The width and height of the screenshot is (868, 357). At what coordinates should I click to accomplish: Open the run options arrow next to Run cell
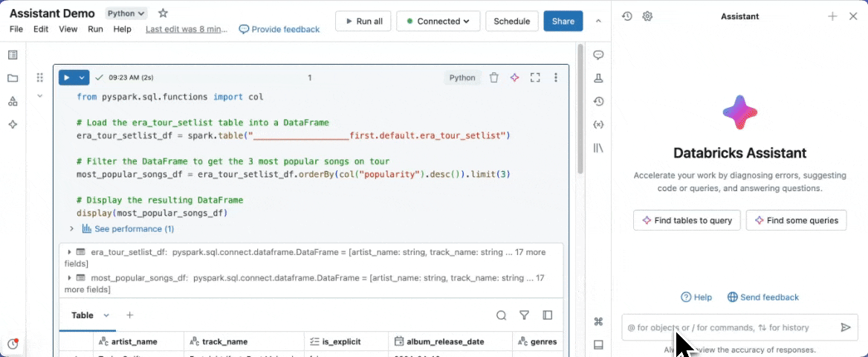[82, 77]
